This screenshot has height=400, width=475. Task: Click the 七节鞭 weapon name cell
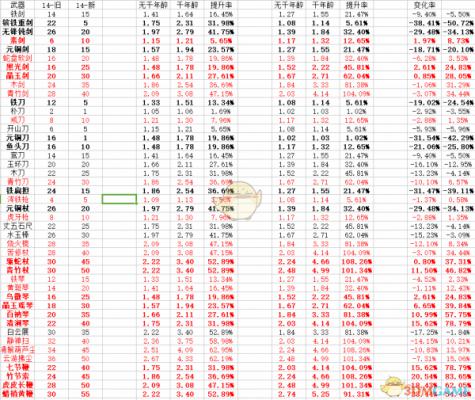[18, 367]
